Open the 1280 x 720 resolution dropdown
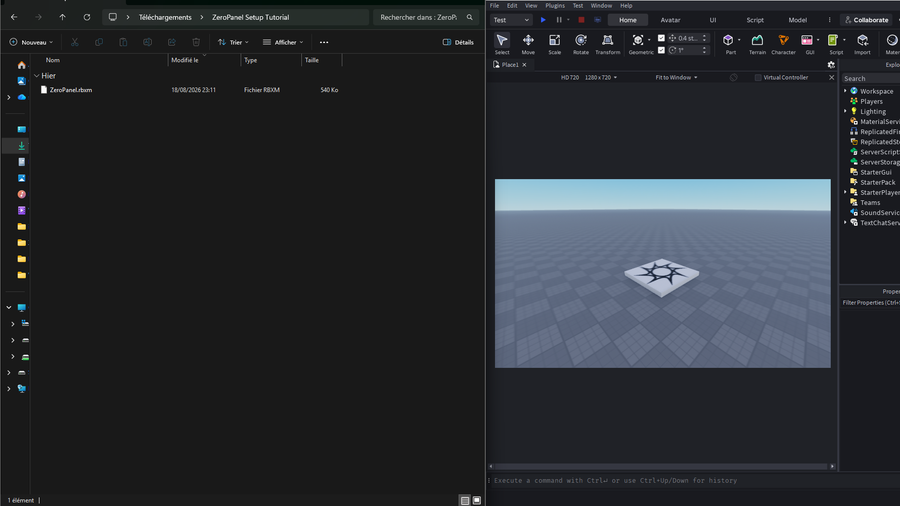The image size is (900, 506). [x=601, y=77]
